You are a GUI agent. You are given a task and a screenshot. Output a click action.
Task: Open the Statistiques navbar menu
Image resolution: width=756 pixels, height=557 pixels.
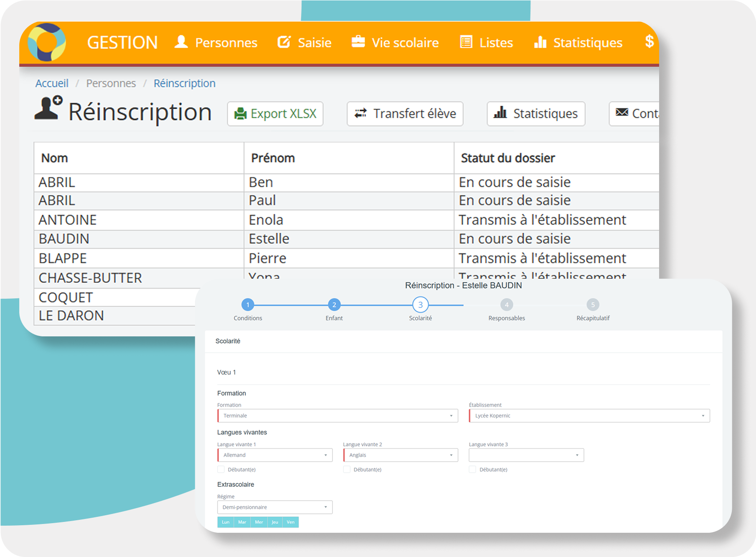(578, 42)
